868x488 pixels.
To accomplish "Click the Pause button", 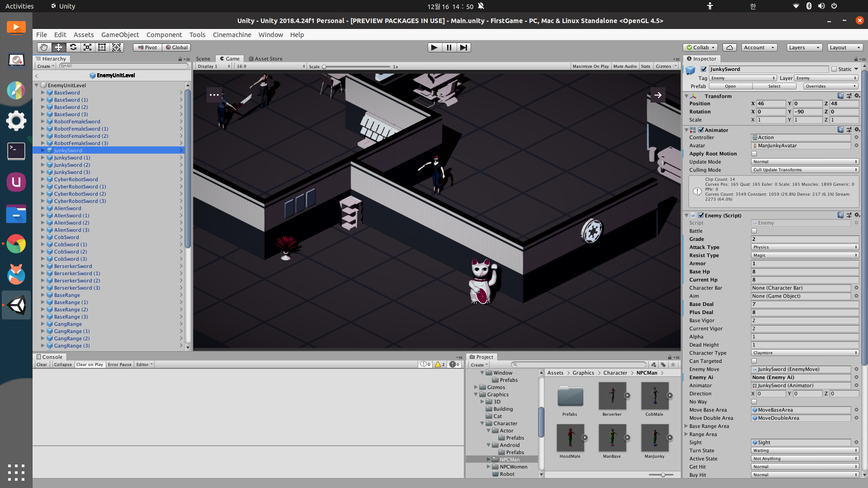I will tap(449, 47).
